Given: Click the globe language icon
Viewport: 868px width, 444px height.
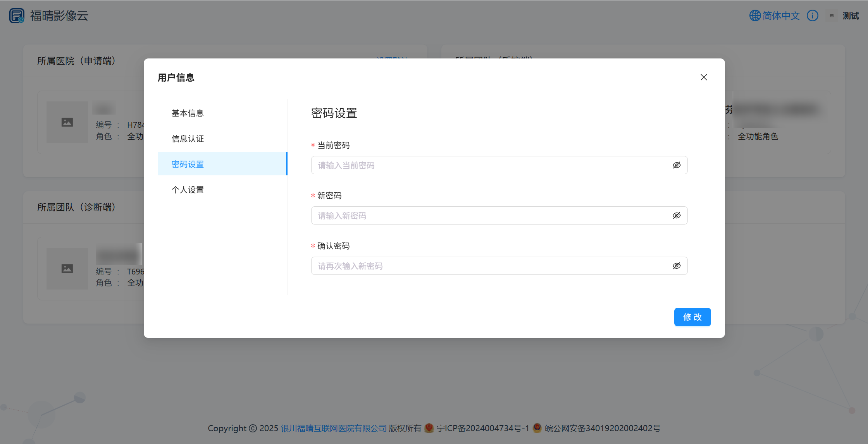Looking at the screenshot, I should (x=755, y=16).
